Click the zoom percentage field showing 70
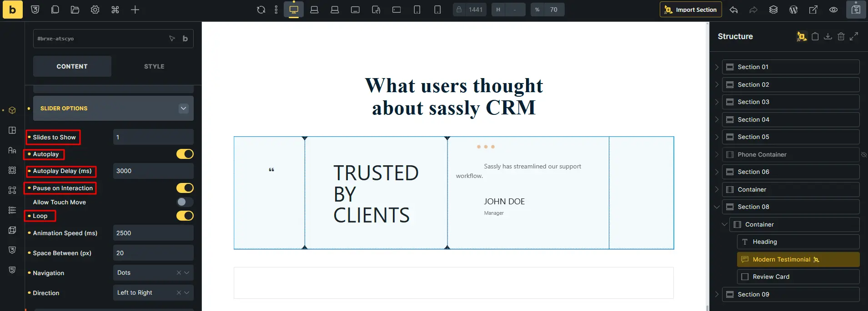Viewport: 868px width, 311px height. coord(554,10)
